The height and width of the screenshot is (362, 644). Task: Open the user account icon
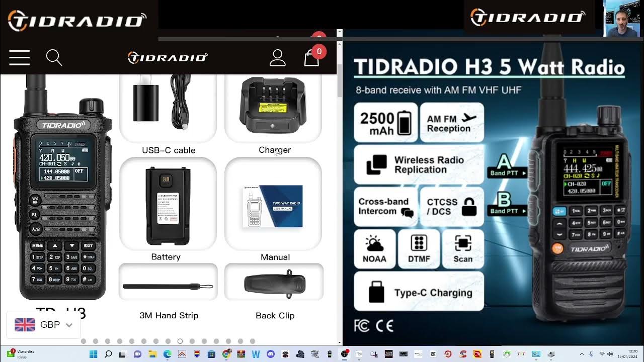(x=278, y=58)
